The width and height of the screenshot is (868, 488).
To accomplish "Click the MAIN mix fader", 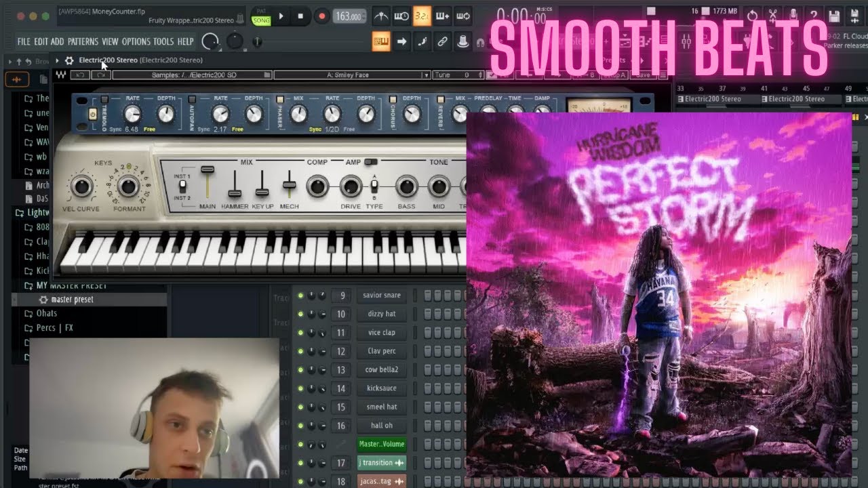I will (208, 169).
